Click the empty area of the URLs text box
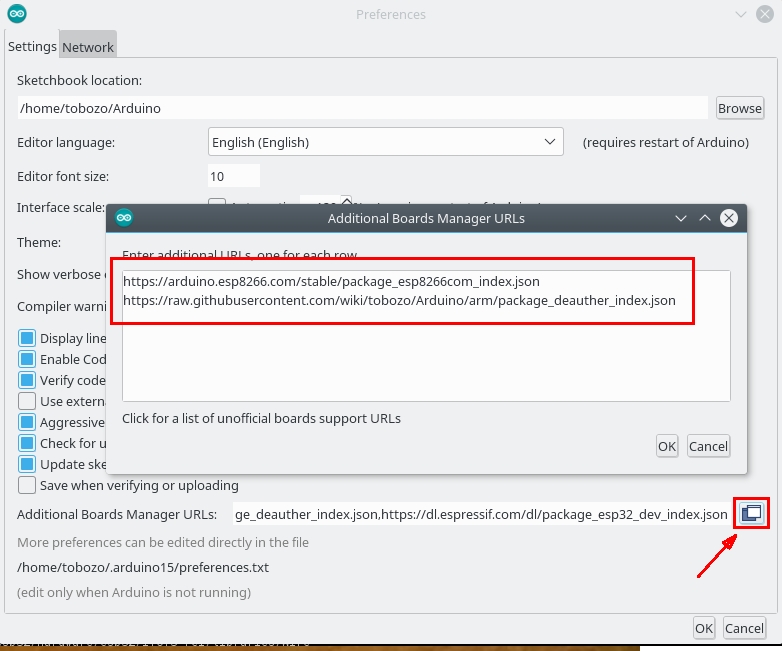The image size is (782, 651). click(x=426, y=357)
